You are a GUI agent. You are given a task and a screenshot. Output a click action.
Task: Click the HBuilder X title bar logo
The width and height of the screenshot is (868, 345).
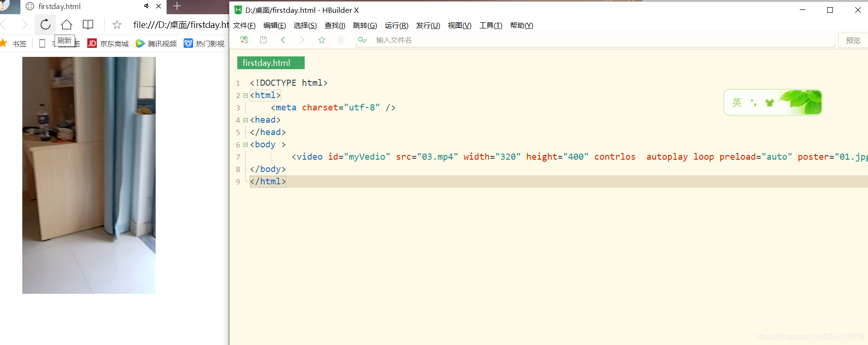238,10
